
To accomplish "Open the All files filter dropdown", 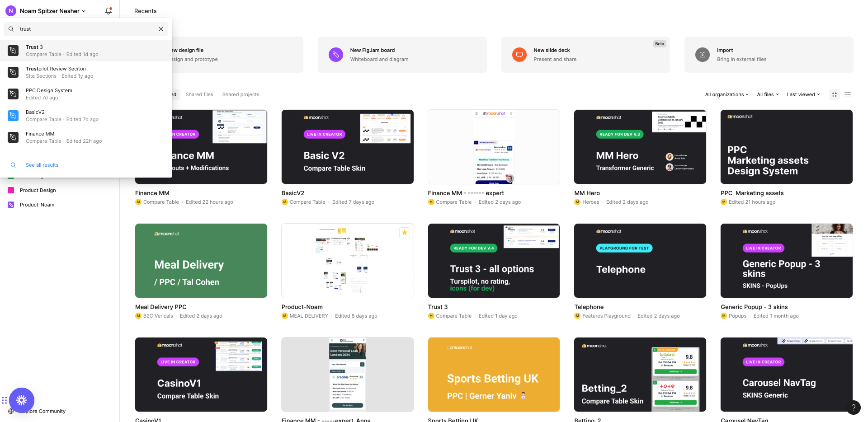I will pos(768,94).
